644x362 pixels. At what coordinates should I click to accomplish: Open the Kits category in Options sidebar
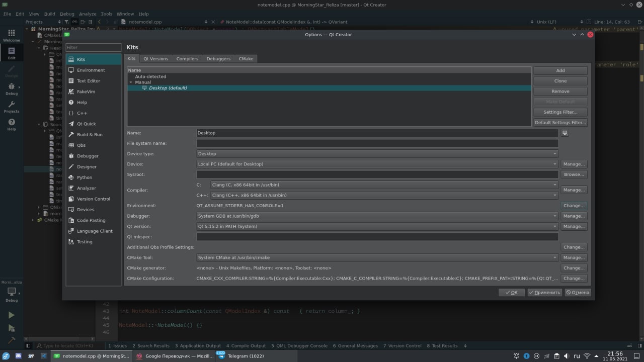94,59
